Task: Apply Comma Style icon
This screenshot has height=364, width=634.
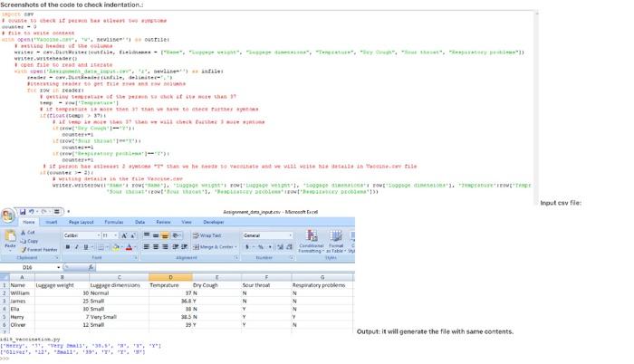Action: (x=270, y=246)
